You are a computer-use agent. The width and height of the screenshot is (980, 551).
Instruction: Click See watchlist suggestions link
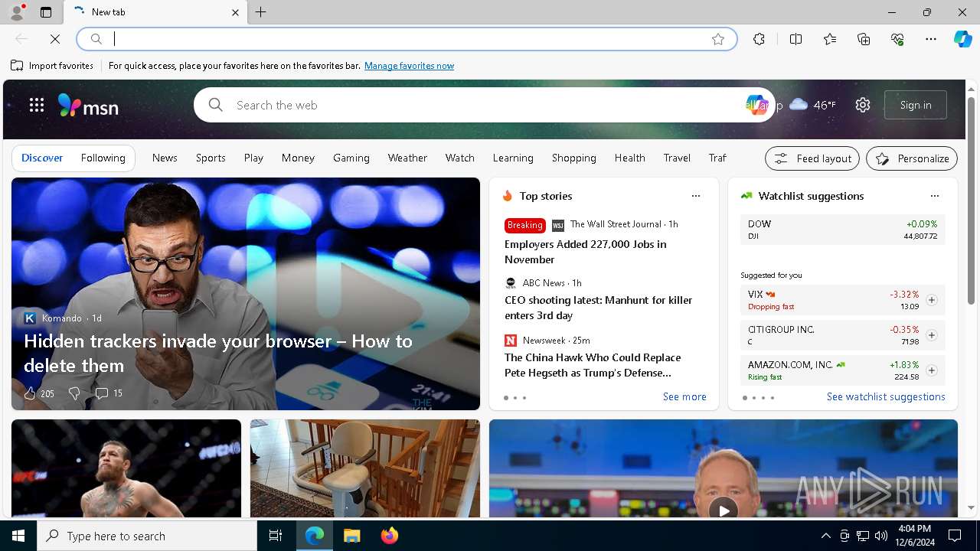[x=886, y=396]
